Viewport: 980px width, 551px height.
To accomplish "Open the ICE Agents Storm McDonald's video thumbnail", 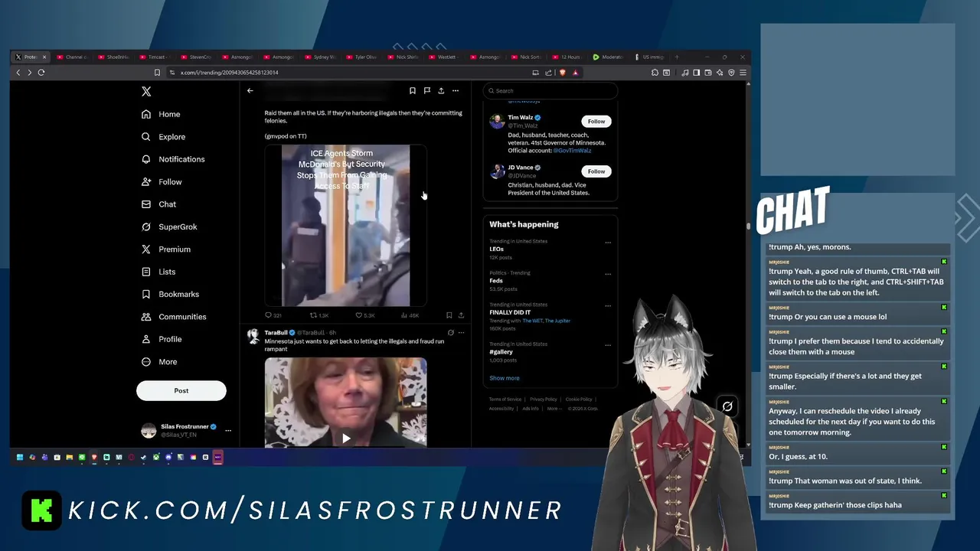I will click(345, 225).
